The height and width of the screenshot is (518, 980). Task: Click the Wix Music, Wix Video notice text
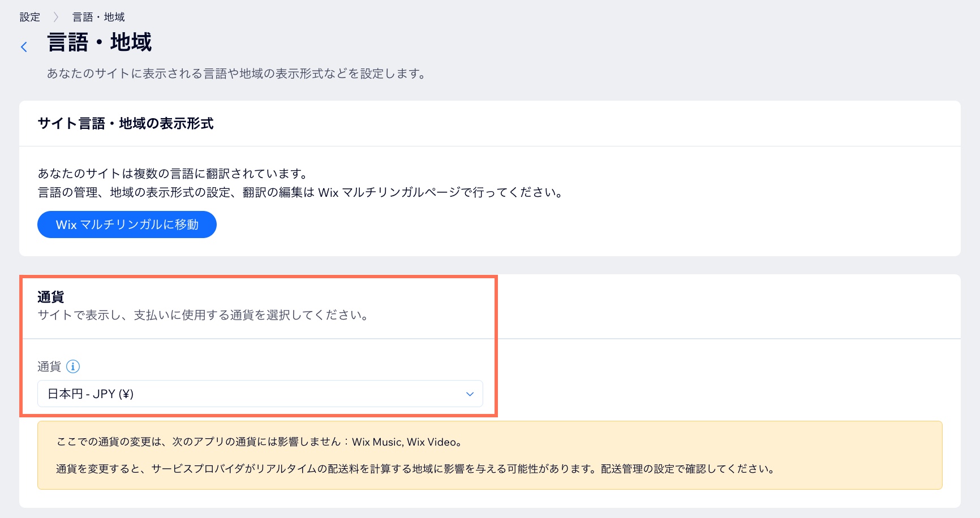click(x=260, y=442)
